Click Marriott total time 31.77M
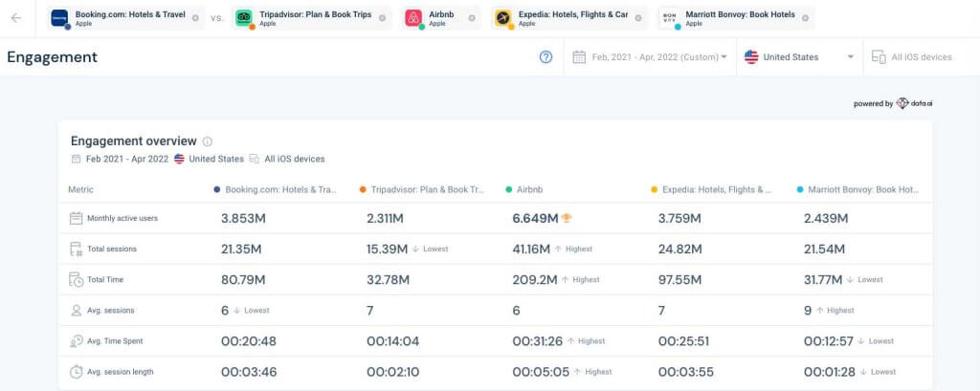 [823, 280]
